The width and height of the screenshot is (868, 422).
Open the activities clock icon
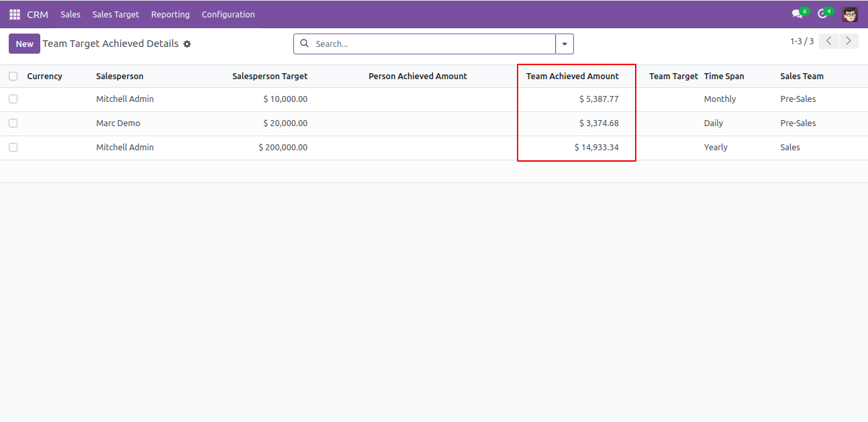(x=822, y=14)
